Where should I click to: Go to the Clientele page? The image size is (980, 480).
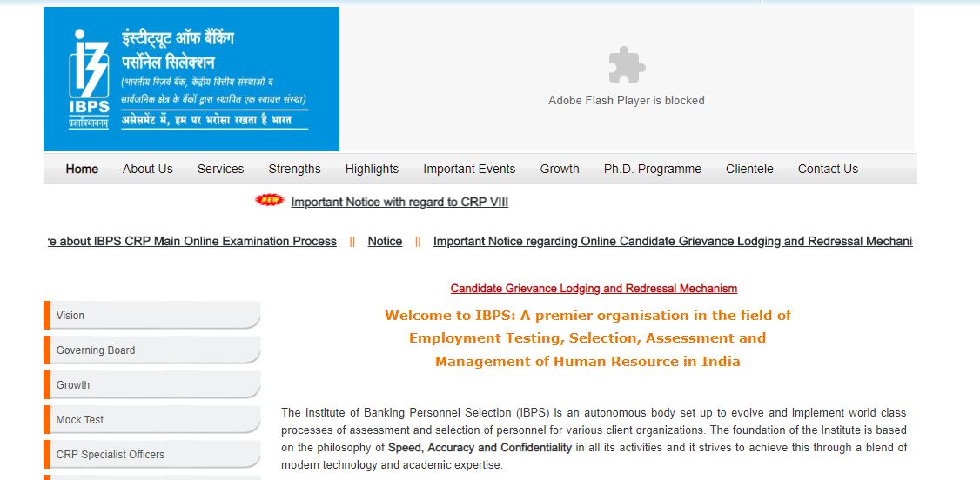[x=749, y=170]
